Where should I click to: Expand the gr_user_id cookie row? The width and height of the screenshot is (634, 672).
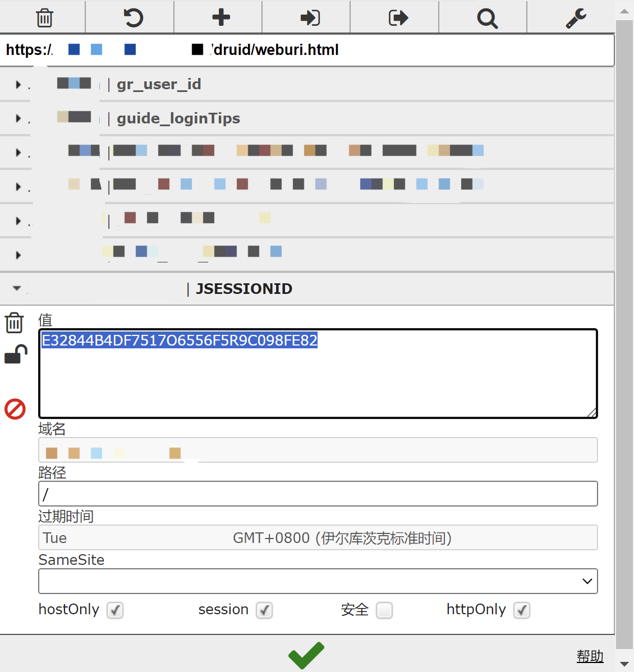19,85
